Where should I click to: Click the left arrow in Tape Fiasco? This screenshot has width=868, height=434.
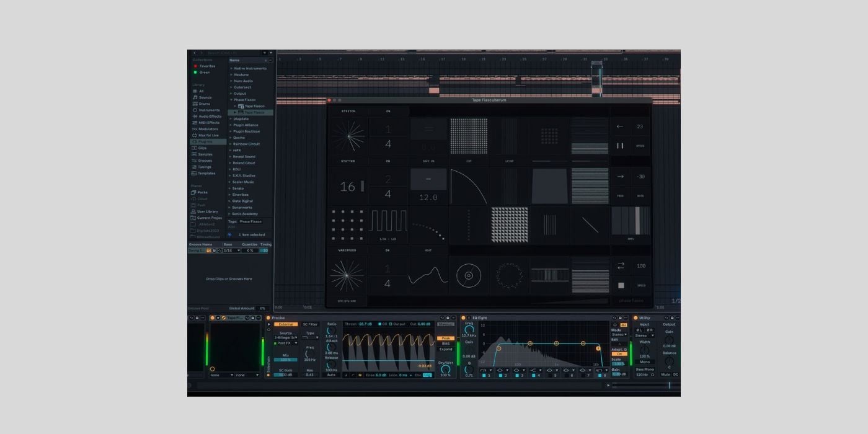coord(620,126)
